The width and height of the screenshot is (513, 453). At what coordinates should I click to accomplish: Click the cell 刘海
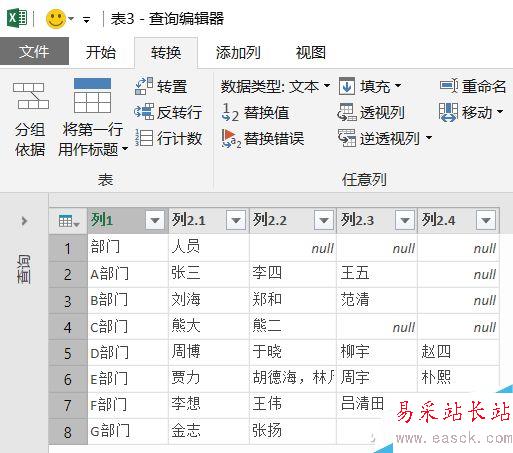tap(209, 300)
